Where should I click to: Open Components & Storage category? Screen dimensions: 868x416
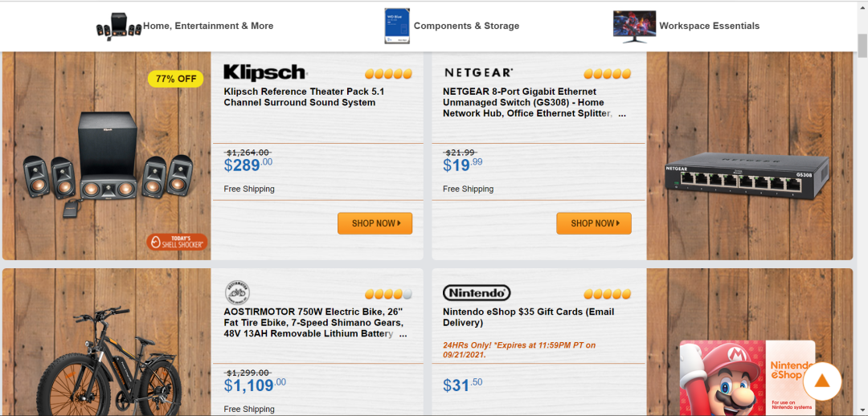pyautogui.click(x=466, y=26)
